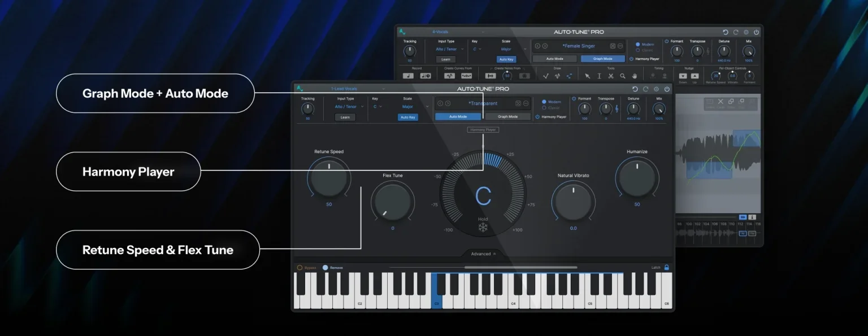This screenshot has width=868, height=336.
Task: Switch to Graph Mode tab in the back window
Action: tap(602, 59)
